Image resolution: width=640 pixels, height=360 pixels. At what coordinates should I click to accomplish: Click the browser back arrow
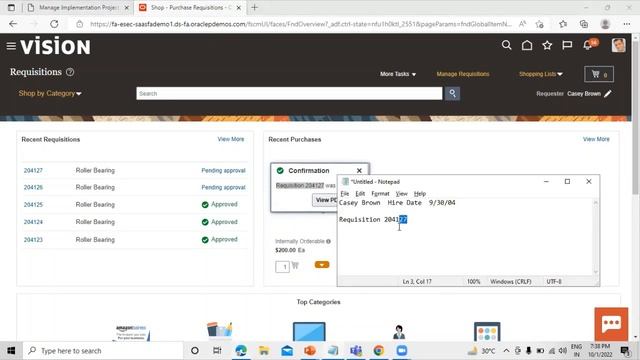click(13, 24)
